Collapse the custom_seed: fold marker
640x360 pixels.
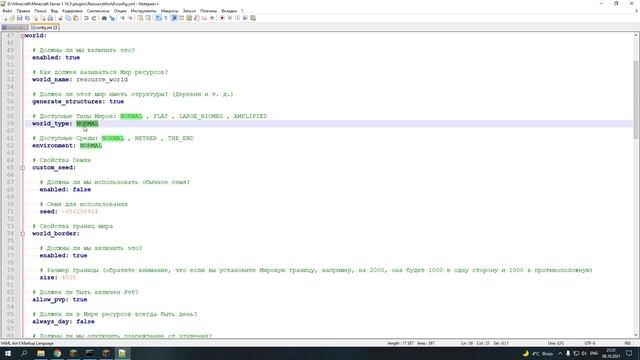pos(22,168)
